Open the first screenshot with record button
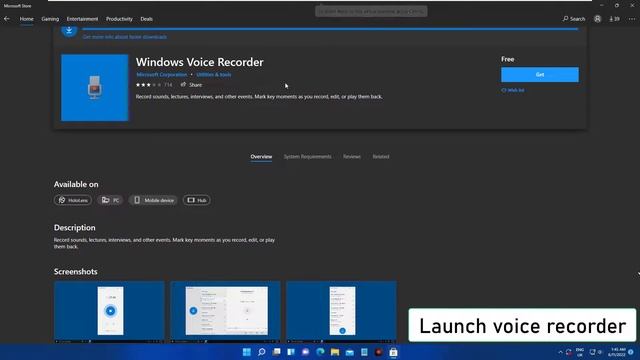640x360 pixels. pos(109,312)
